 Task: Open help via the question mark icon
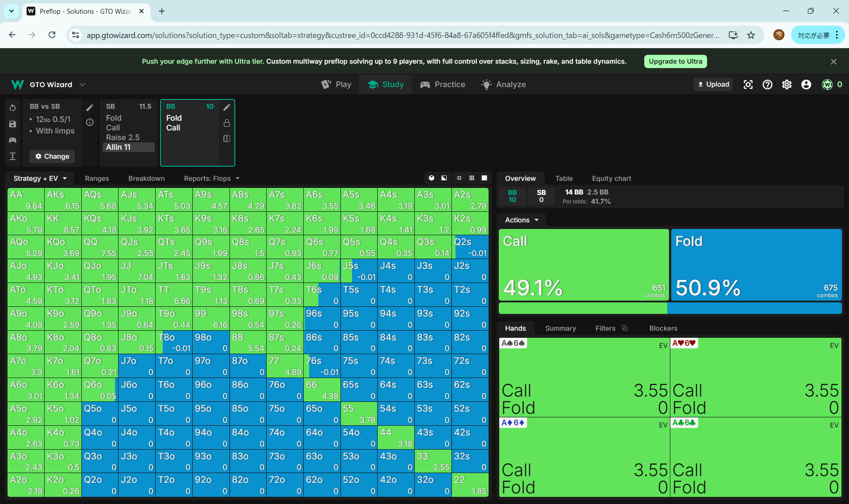click(x=767, y=84)
